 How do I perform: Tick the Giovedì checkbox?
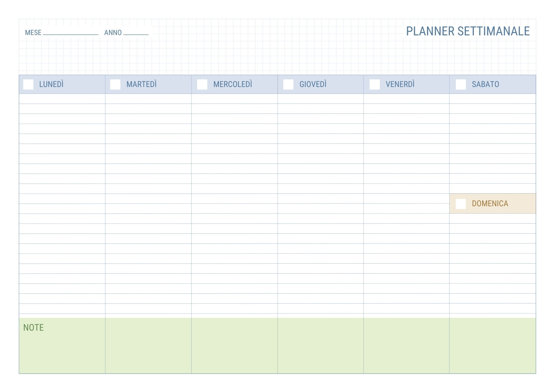tap(288, 85)
